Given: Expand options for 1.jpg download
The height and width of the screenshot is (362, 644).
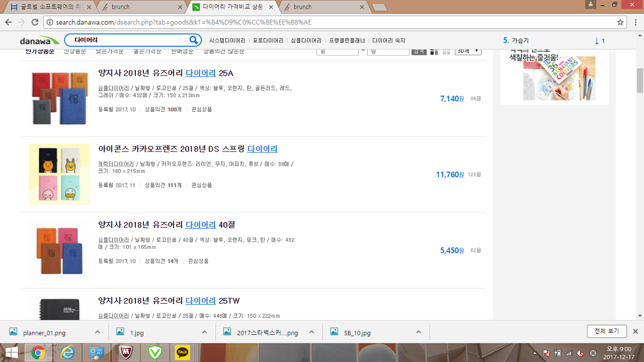Looking at the screenshot, I should tap(205, 332).
